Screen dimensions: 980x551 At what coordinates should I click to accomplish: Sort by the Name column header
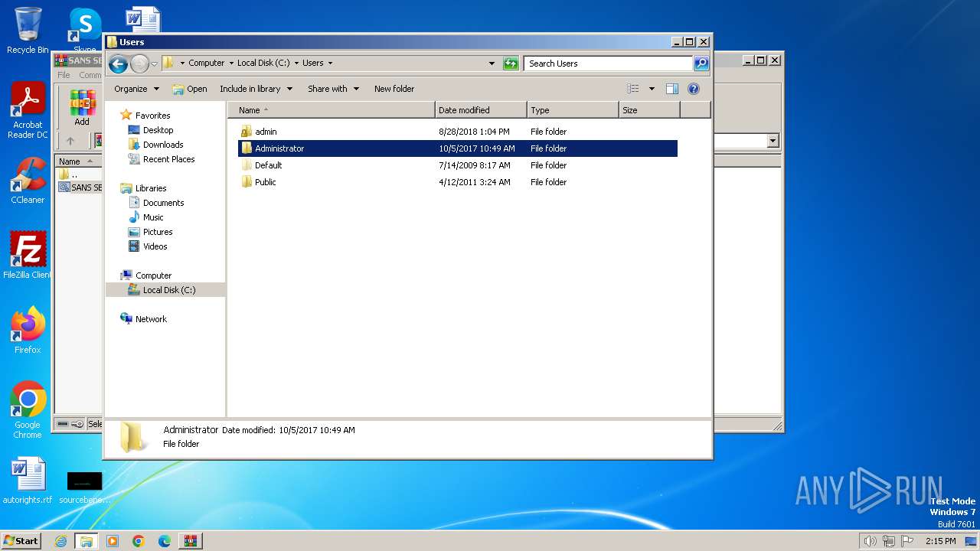pos(331,110)
